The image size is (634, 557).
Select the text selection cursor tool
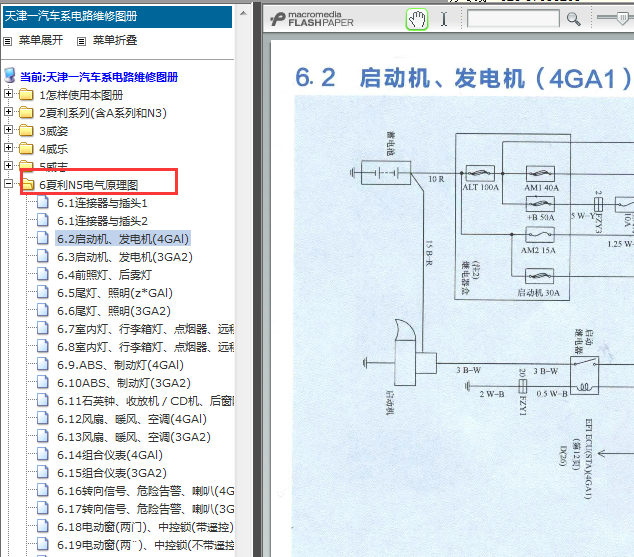pos(444,19)
